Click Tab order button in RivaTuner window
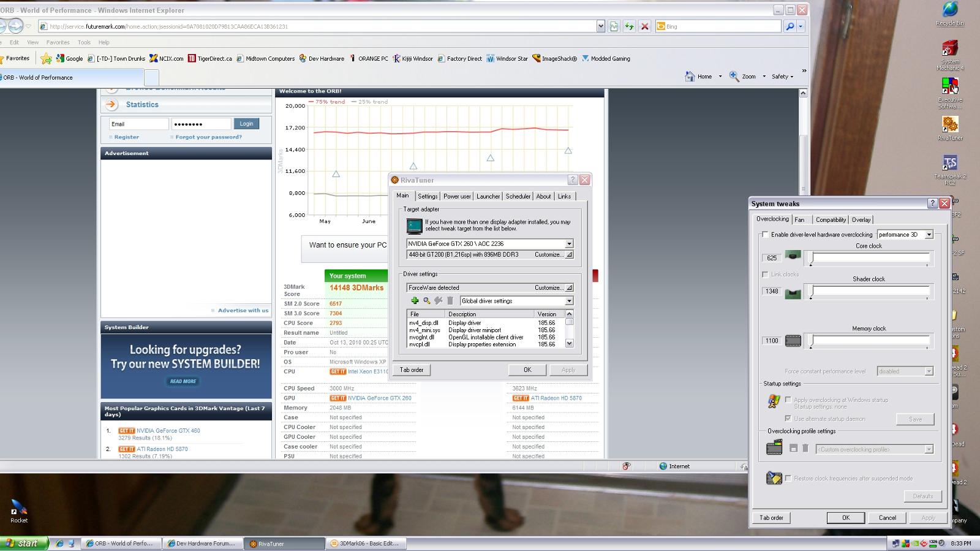Screen dimensions: 980x551 (412, 370)
